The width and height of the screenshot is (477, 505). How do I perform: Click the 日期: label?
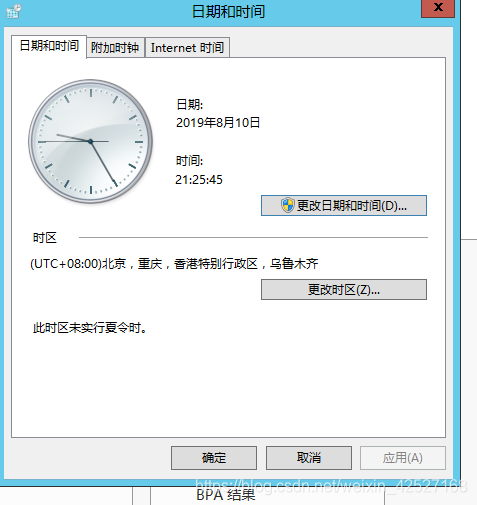[189, 105]
